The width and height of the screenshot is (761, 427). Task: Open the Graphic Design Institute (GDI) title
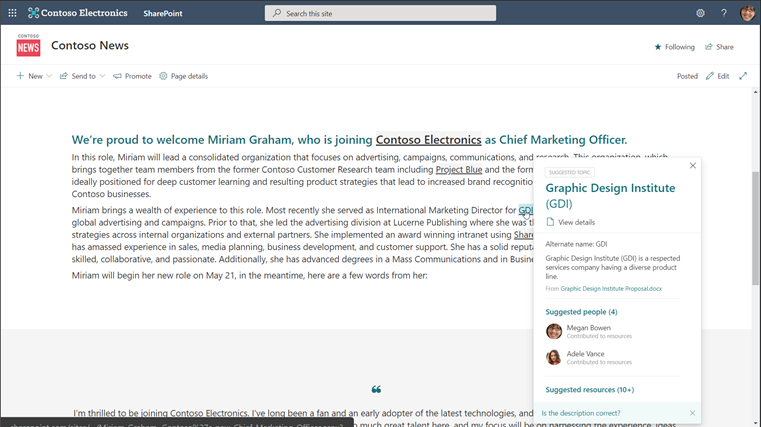[610, 196]
